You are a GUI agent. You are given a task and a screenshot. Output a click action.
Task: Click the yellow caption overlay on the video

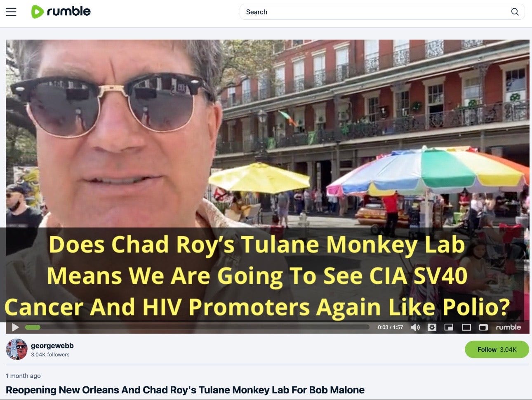pos(258,275)
